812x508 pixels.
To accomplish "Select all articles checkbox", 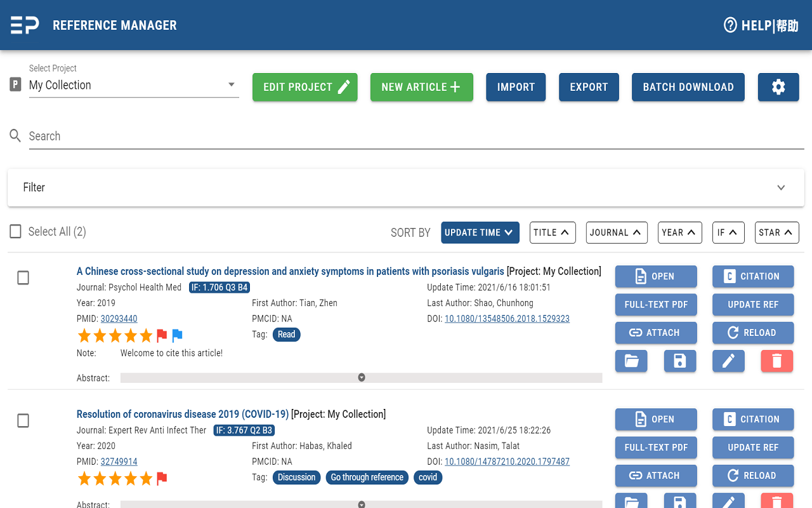I will 16,232.
